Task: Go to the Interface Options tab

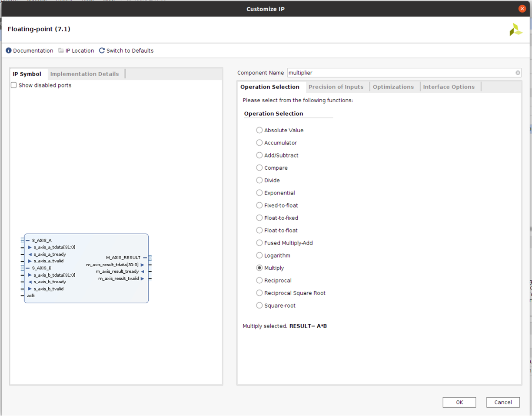Action: tap(449, 87)
